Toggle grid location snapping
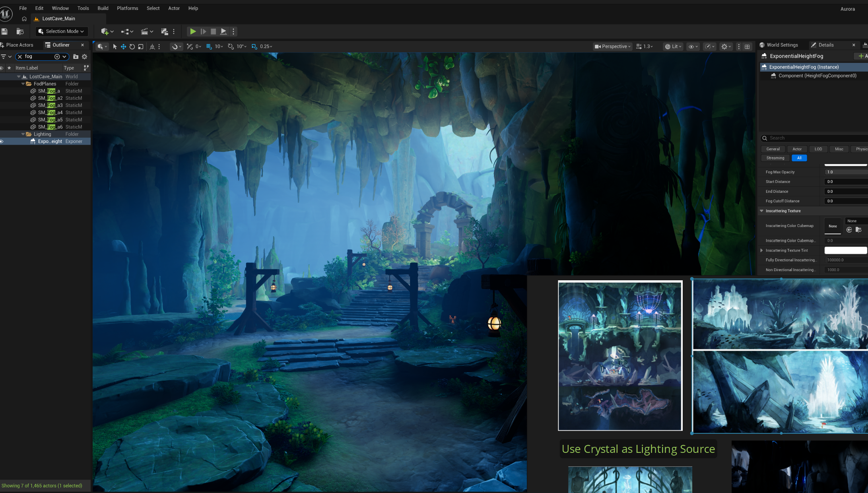This screenshot has width=868, height=493. coord(209,47)
